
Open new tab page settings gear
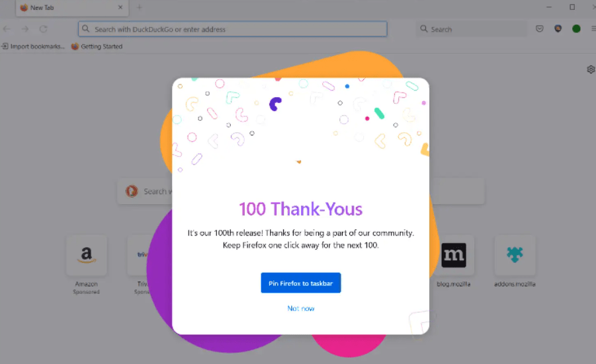pyautogui.click(x=591, y=69)
